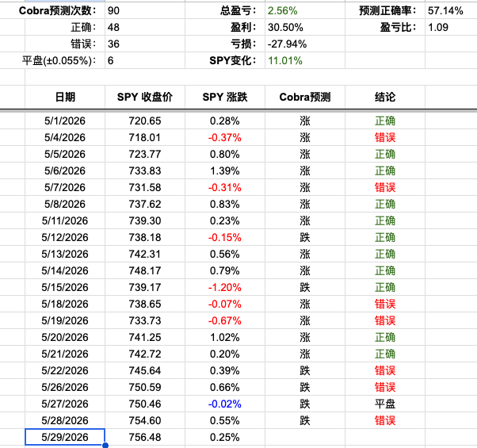Click the 跌 prediction for 5/22/2026
The image size is (477, 448).
point(305,370)
